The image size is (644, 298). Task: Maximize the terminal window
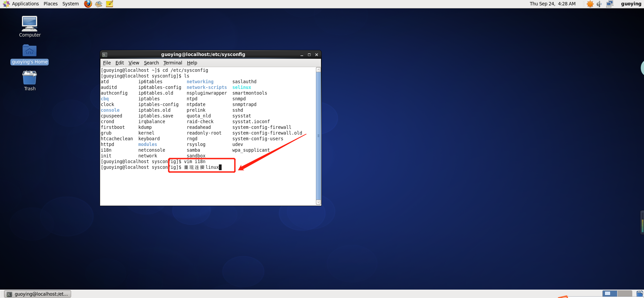click(309, 55)
